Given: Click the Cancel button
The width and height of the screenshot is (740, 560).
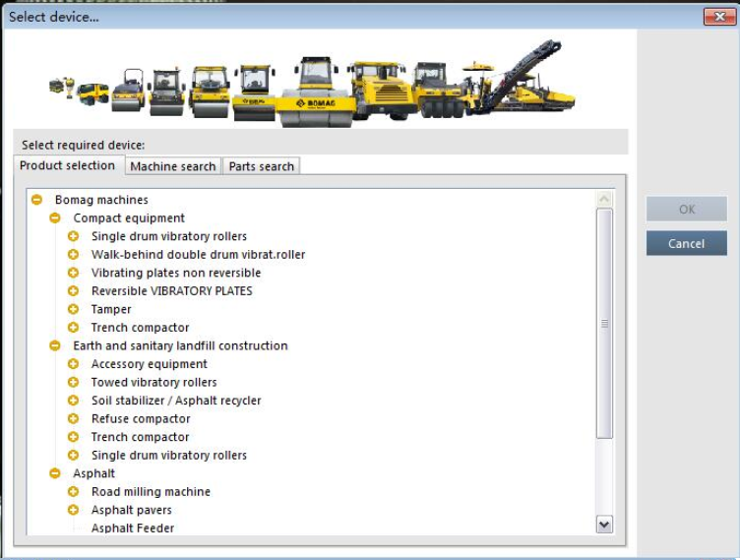Looking at the screenshot, I should tap(687, 244).
